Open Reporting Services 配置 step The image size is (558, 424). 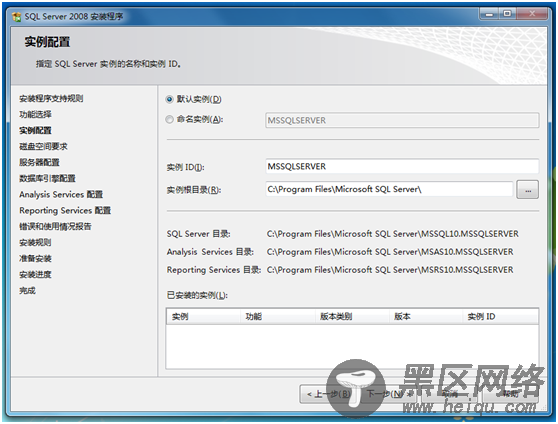click(65, 210)
